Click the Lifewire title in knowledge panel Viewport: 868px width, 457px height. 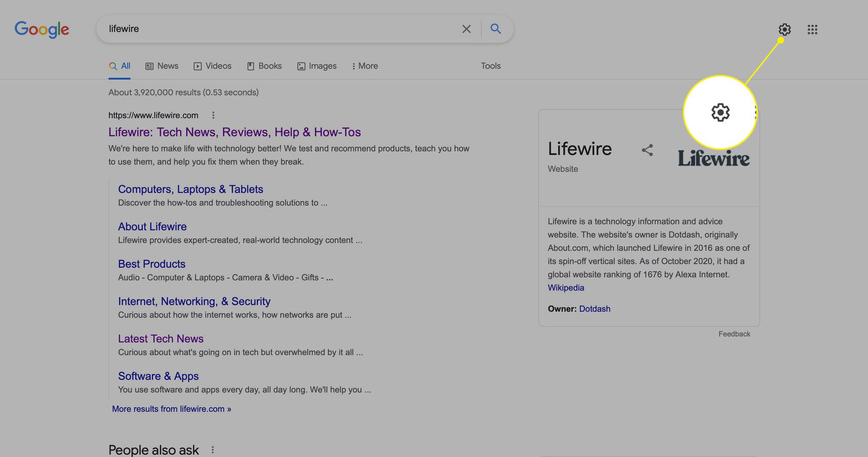[x=580, y=149]
